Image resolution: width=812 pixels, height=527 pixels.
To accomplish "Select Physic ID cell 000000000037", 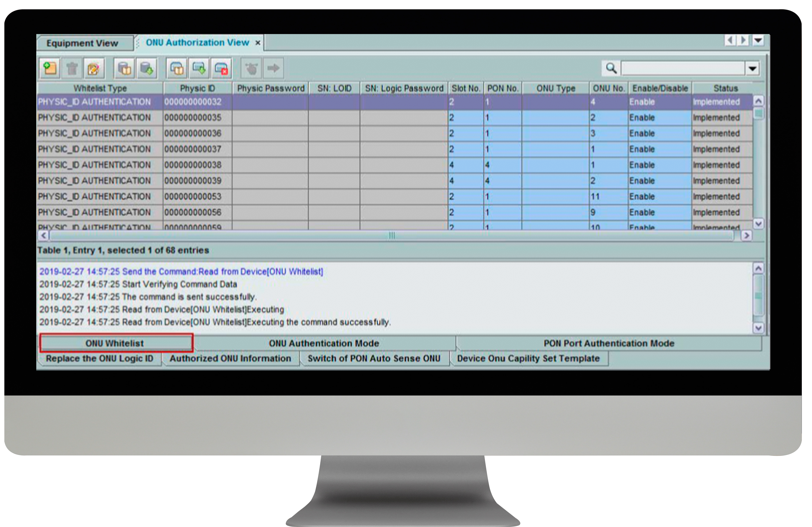I will point(198,149).
